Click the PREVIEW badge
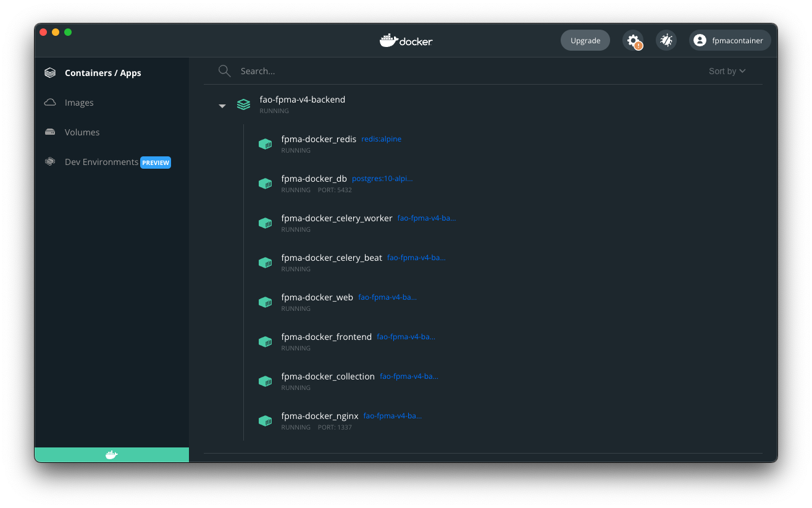 156,163
